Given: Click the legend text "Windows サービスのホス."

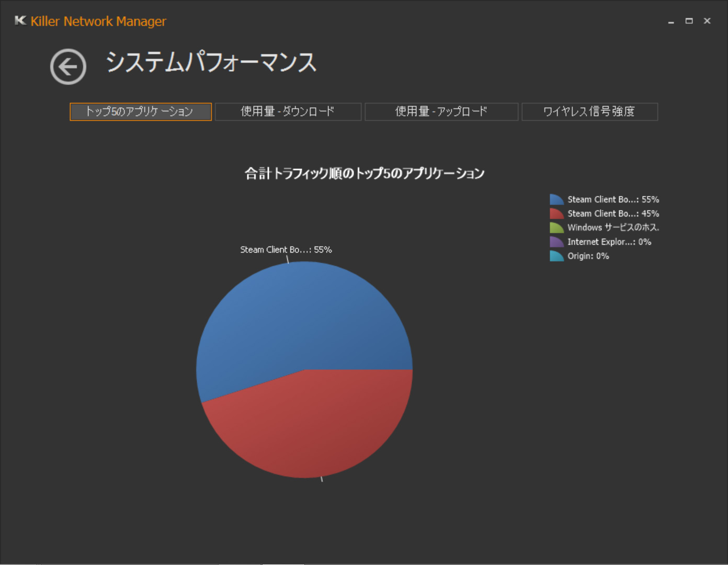Looking at the screenshot, I should [x=613, y=228].
